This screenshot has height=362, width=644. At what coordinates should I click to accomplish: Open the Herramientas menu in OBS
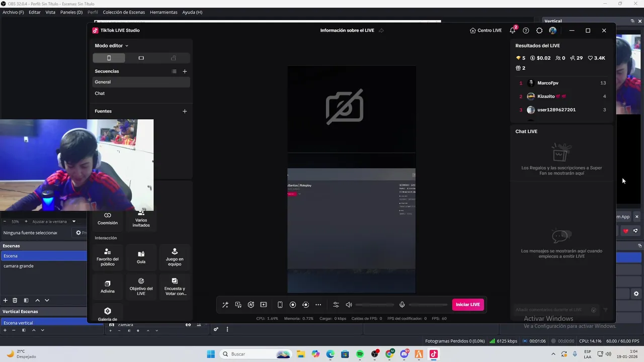pyautogui.click(x=164, y=12)
